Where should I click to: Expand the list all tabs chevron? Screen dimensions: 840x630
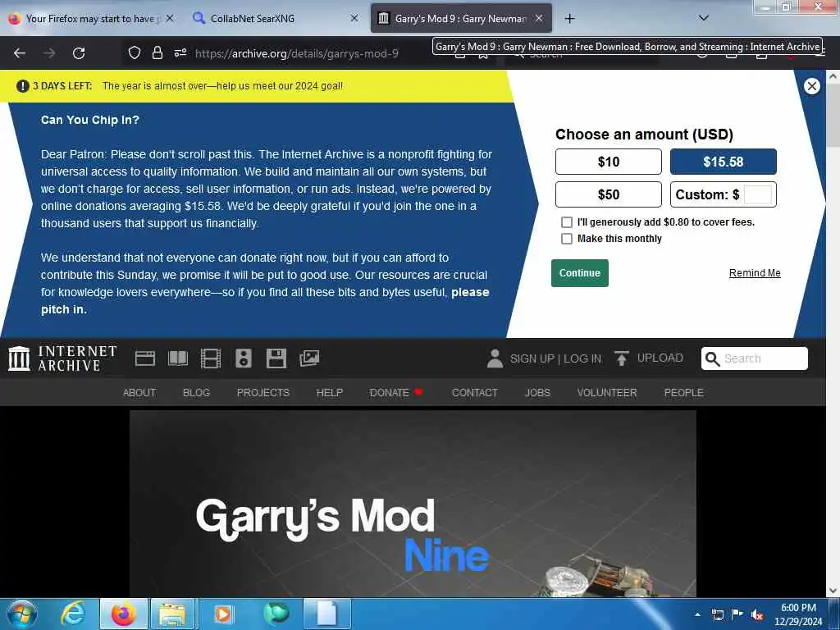coord(704,18)
